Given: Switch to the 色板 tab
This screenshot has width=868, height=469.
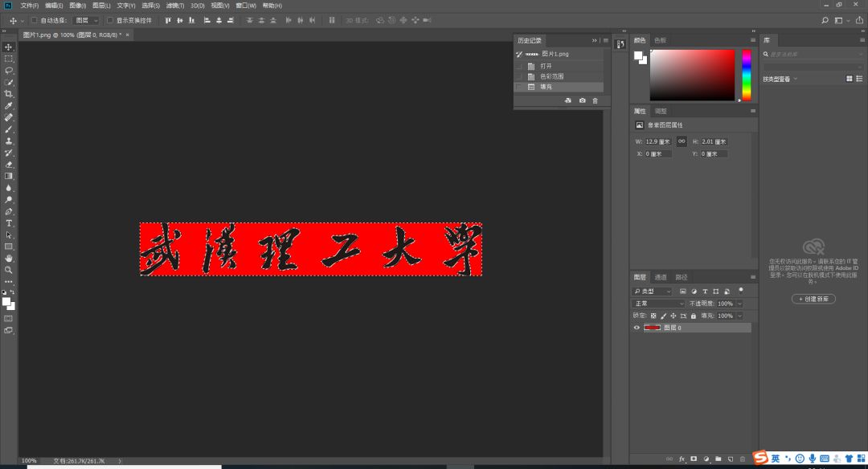Looking at the screenshot, I should (661, 40).
